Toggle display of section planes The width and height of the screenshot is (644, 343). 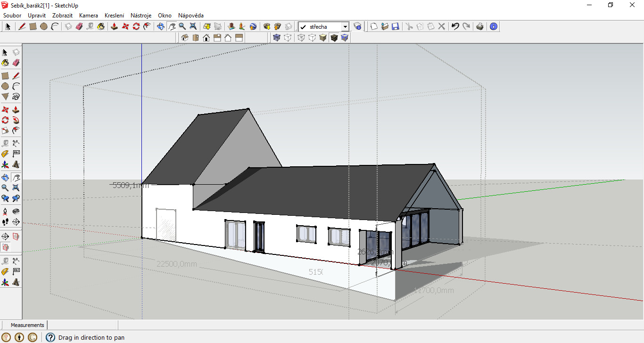click(16, 237)
